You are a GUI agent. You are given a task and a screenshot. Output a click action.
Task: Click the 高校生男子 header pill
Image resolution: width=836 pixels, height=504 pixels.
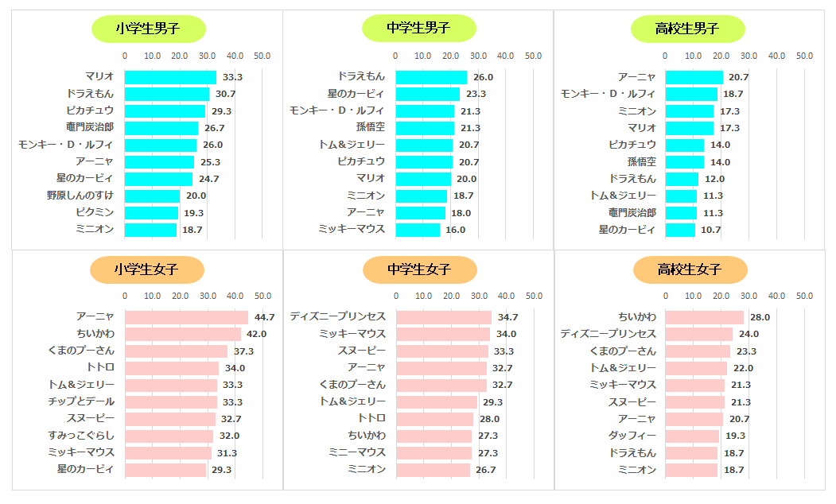click(x=689, y=29)
